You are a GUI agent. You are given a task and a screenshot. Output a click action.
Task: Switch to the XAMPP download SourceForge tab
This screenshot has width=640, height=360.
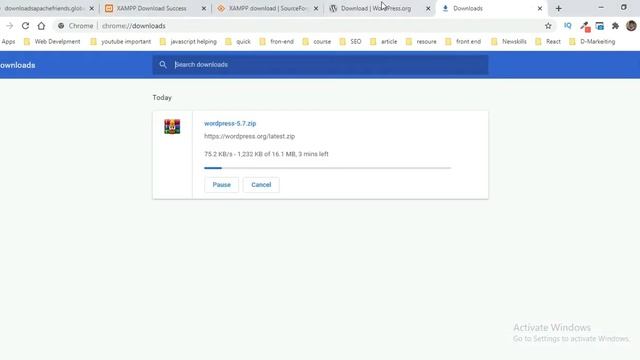point(267,8)
